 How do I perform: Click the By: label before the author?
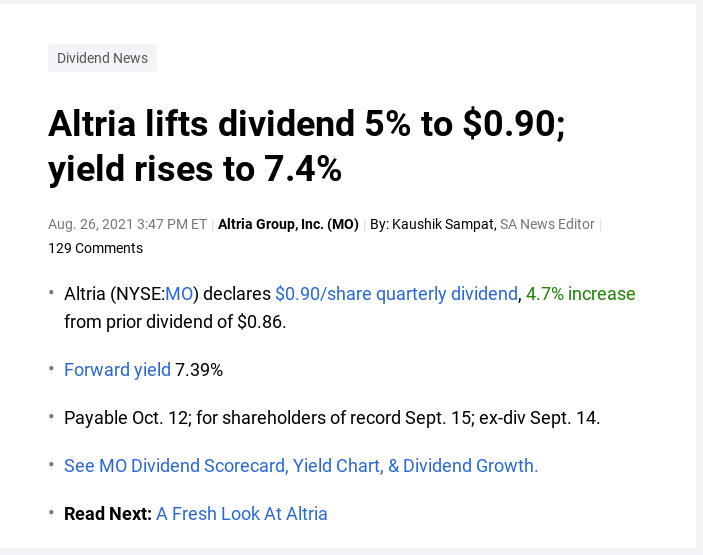(x=379, y=224)
